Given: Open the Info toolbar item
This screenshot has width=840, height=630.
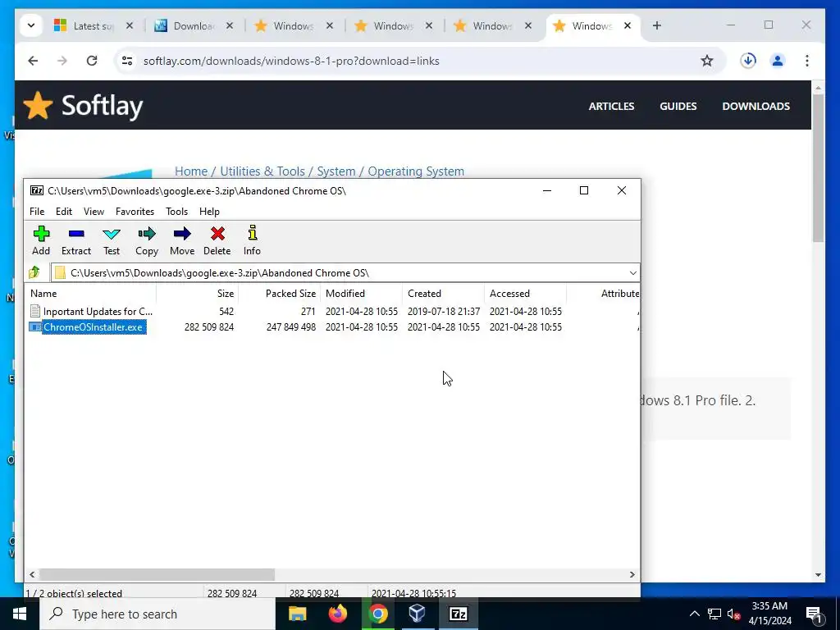Looking at the screenshot, I should click(252, 240).
